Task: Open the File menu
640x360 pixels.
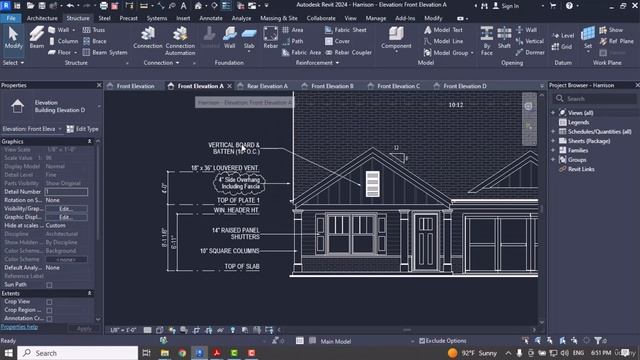Action: coord(11,18)
